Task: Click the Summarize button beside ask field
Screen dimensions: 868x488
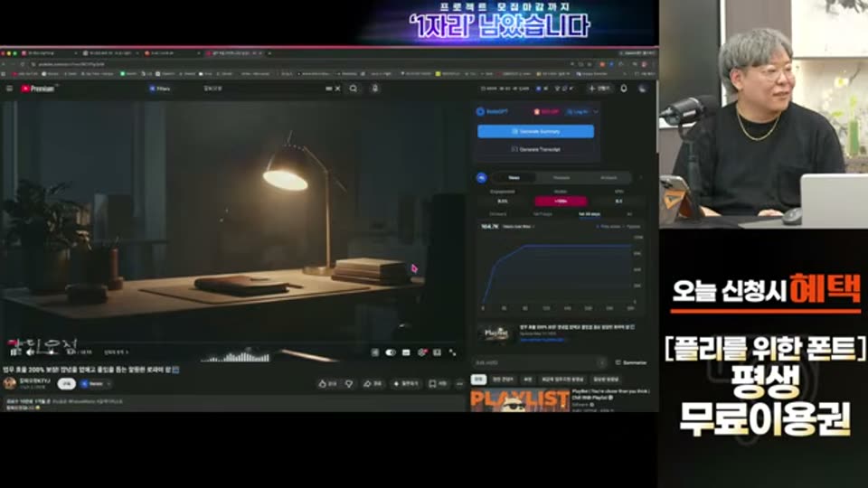Action: [x=631, y=362]
